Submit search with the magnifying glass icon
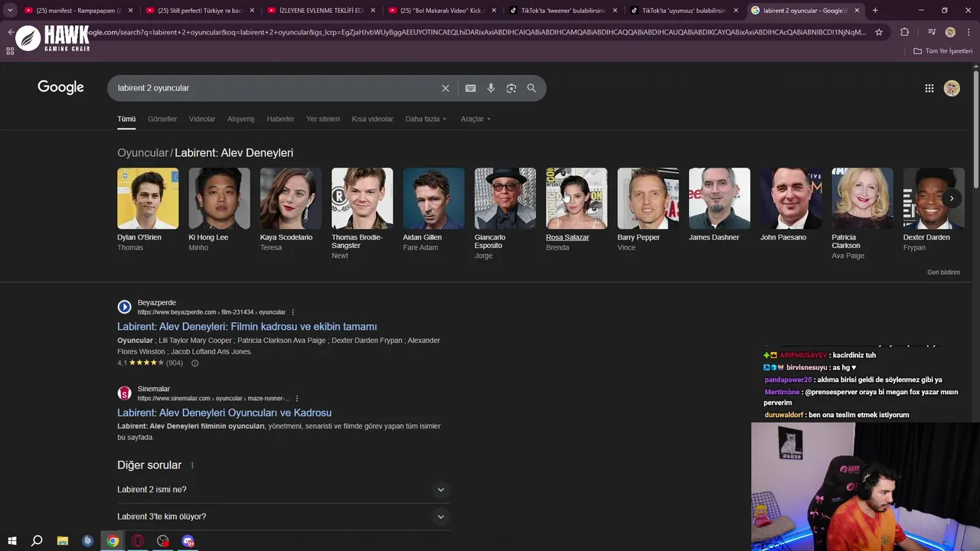 tap(531, 88)
